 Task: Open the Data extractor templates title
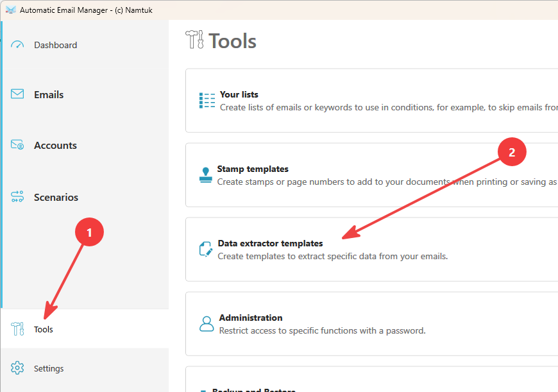click(x=270, y=243)
